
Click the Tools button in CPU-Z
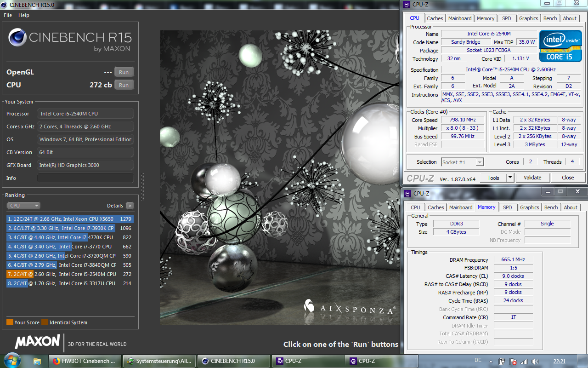click(x=493, y=178)
